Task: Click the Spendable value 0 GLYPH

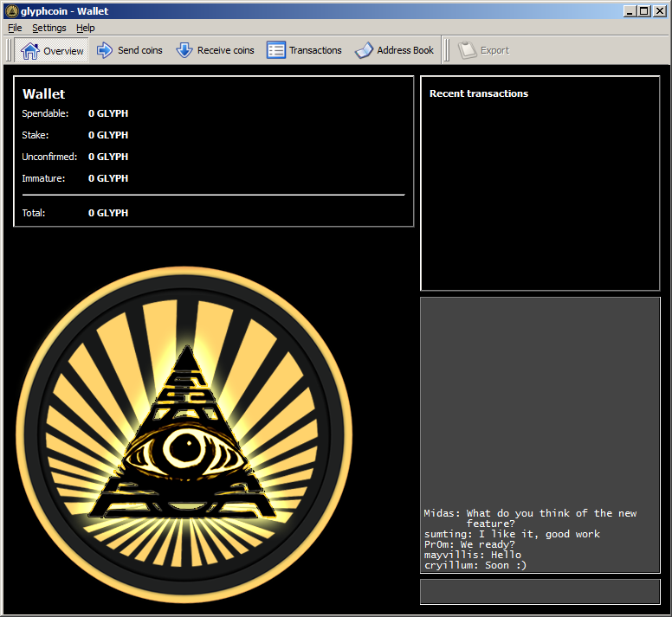Action: pyautogui.click(x=108, y=113)
